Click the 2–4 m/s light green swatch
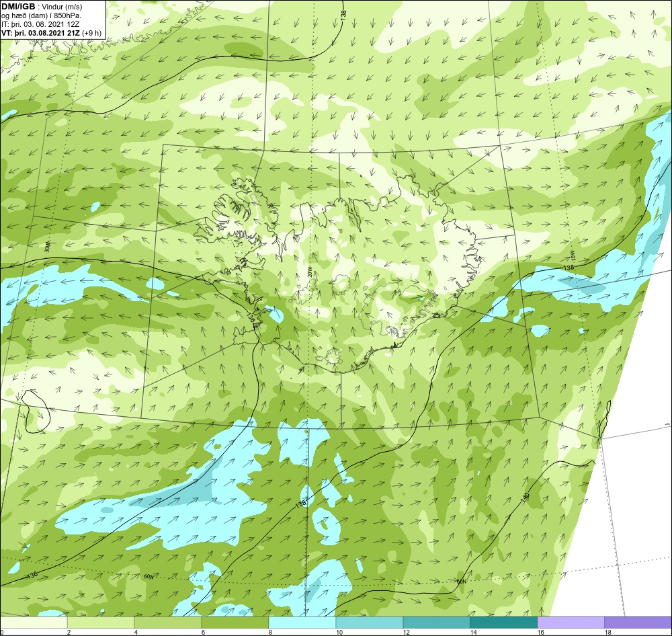Viewport: 672px width, 636px height. click(101, 622)
